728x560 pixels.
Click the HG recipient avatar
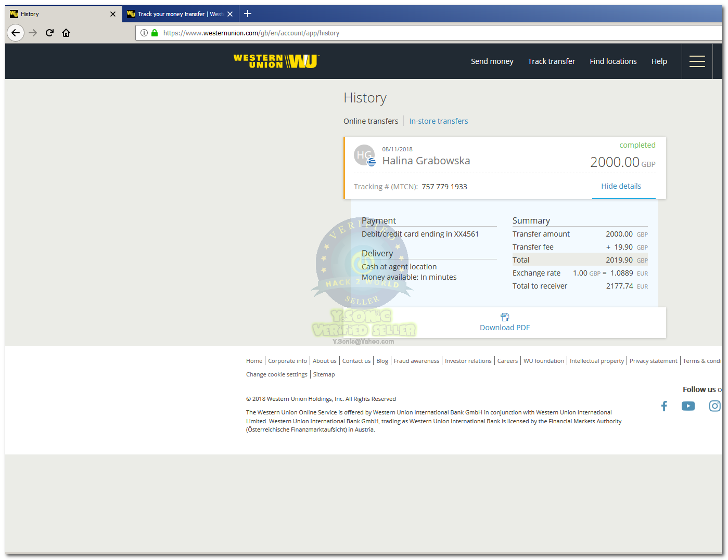click(x=364, y=155)
